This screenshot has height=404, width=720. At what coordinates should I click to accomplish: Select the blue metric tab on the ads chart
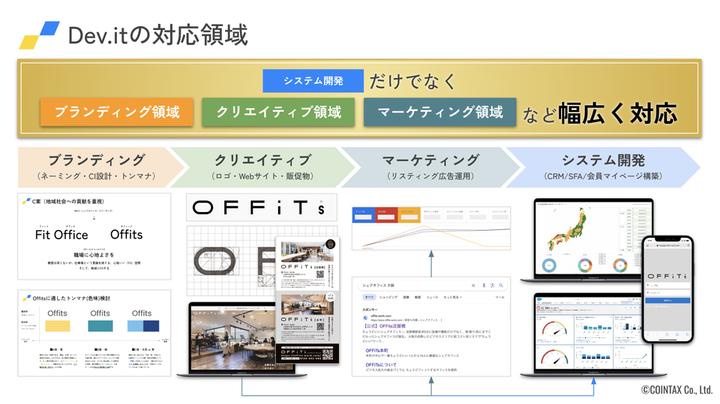coord(363,215)
